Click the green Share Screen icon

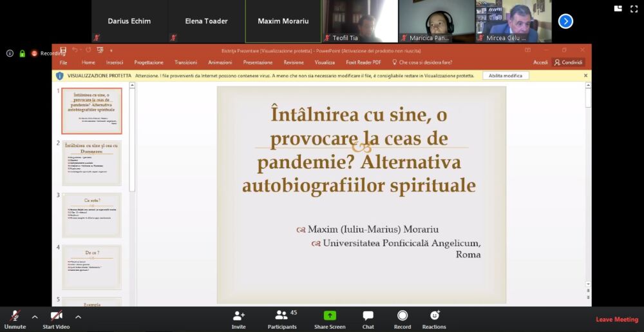click(330, 316)
